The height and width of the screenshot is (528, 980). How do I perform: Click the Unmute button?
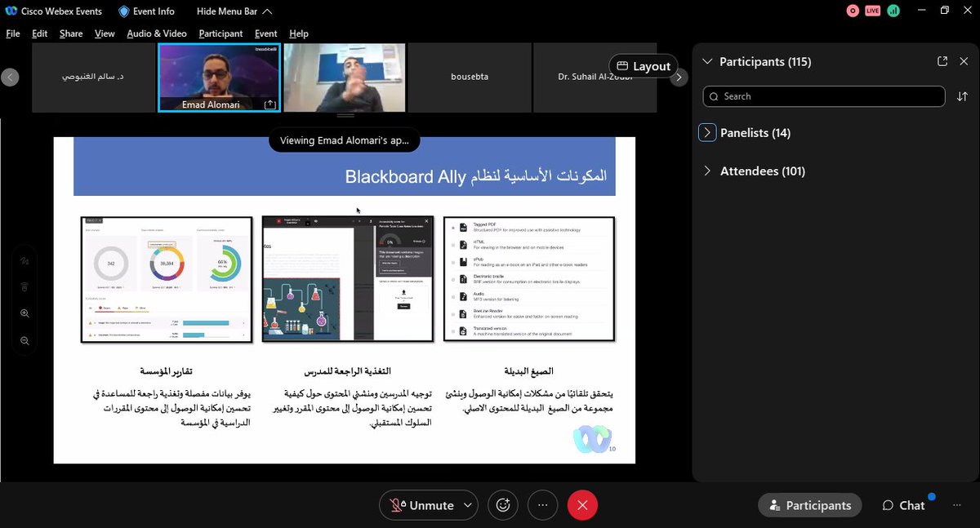(421, 505)
